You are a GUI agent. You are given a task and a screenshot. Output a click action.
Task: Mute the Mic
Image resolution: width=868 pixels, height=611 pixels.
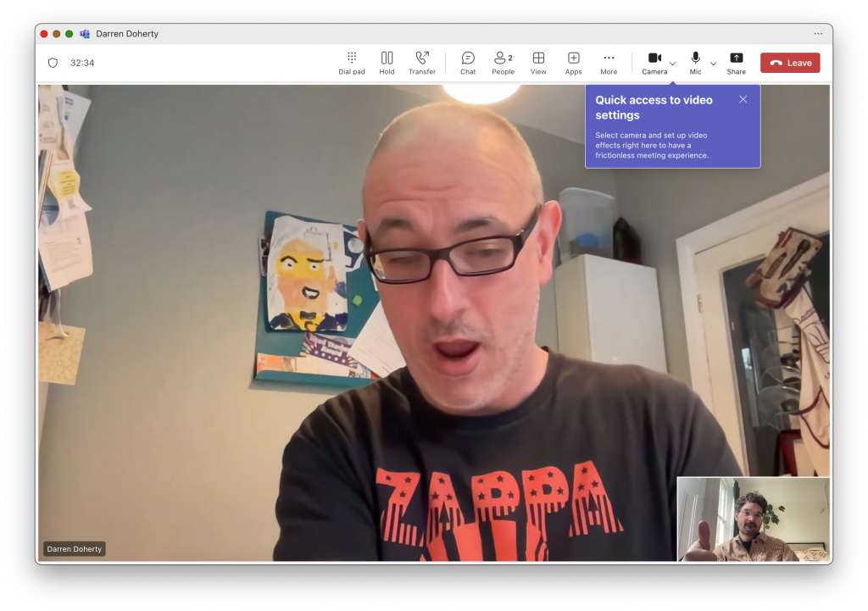coord(695,63)
